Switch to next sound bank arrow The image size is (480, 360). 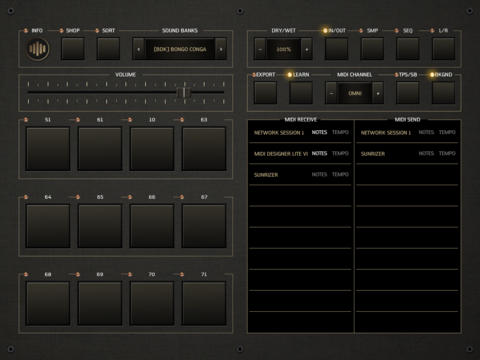[x=221, y=49]
